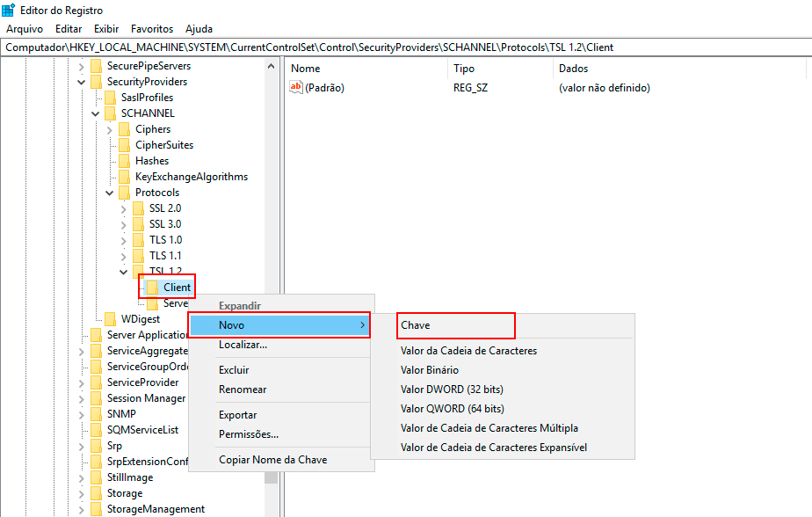Select the SecurityProviders folder icon
This screenshot has width=812, height=517.
[97, 82]
